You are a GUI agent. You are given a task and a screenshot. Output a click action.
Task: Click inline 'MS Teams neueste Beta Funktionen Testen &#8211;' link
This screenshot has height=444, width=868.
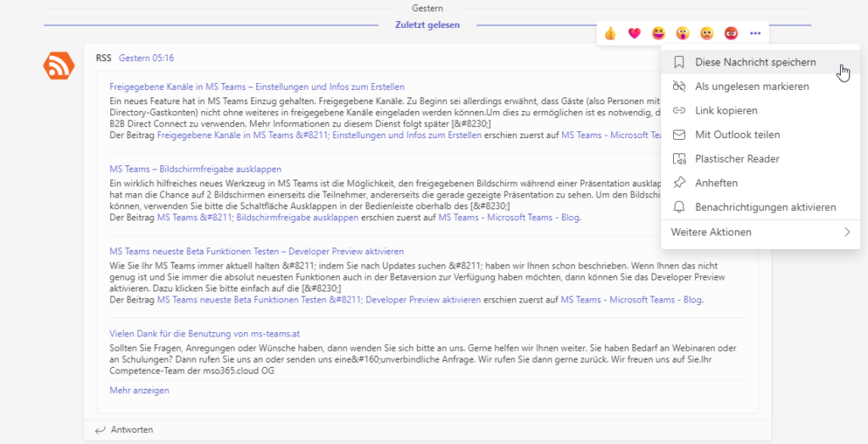click(319, 300)
